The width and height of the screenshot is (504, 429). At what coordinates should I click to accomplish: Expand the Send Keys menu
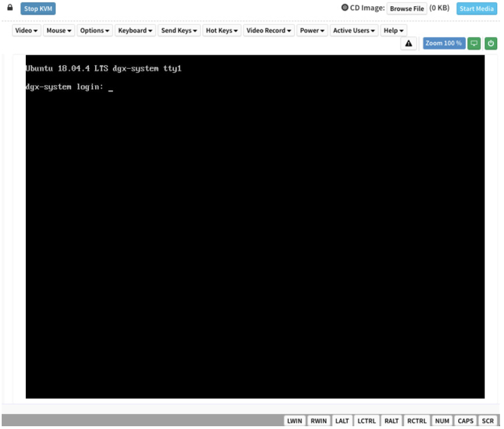[179, 31]
